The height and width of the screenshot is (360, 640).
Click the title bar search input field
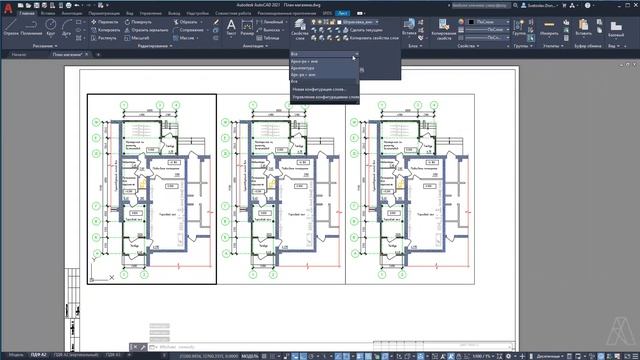[481, 5]
